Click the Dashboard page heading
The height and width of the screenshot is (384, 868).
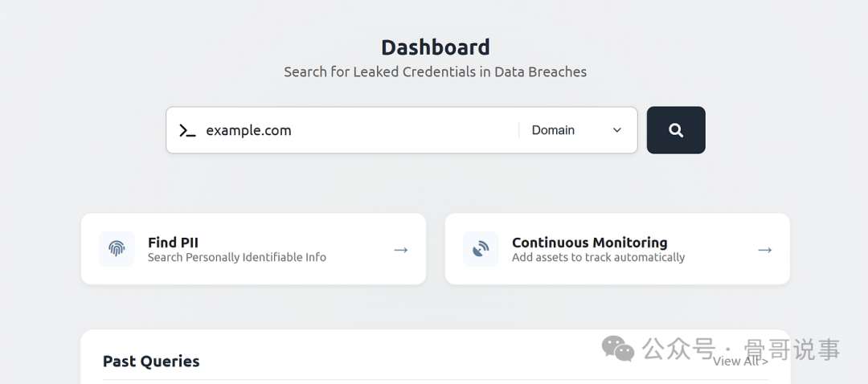[435, 47]
